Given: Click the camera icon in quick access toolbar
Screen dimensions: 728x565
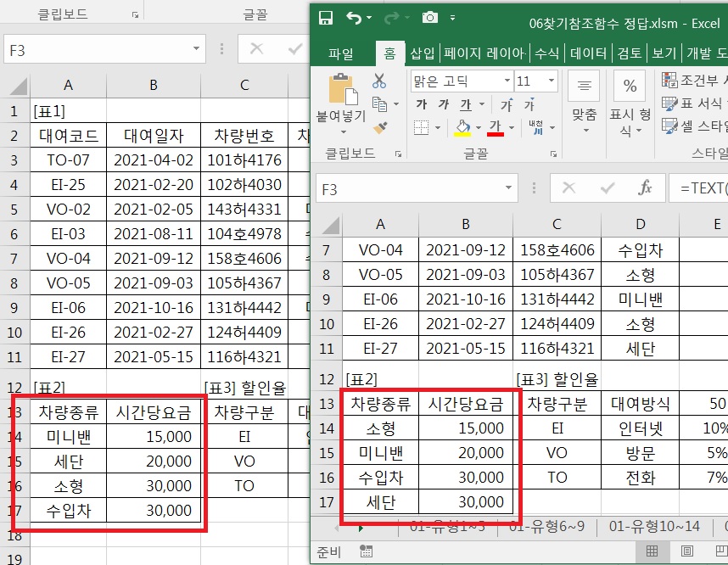Looking at the screenshot, I should (430, 18).
